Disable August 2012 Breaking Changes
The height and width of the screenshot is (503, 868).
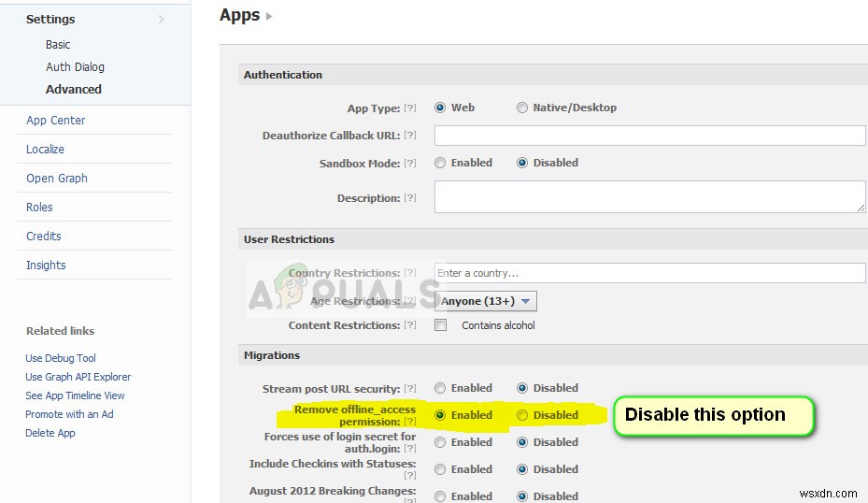tap(522, 496)
